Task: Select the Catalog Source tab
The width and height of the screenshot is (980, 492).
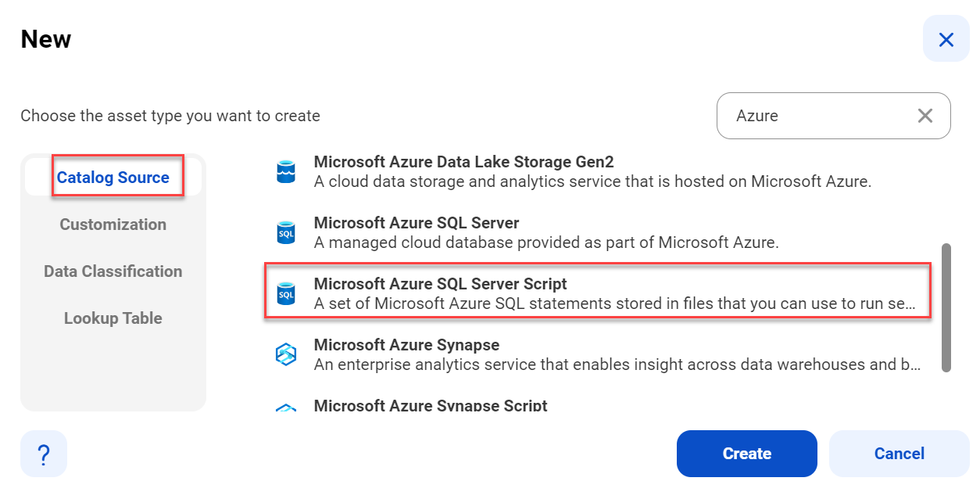Action: pyautogui.click(x=113, y=178)
